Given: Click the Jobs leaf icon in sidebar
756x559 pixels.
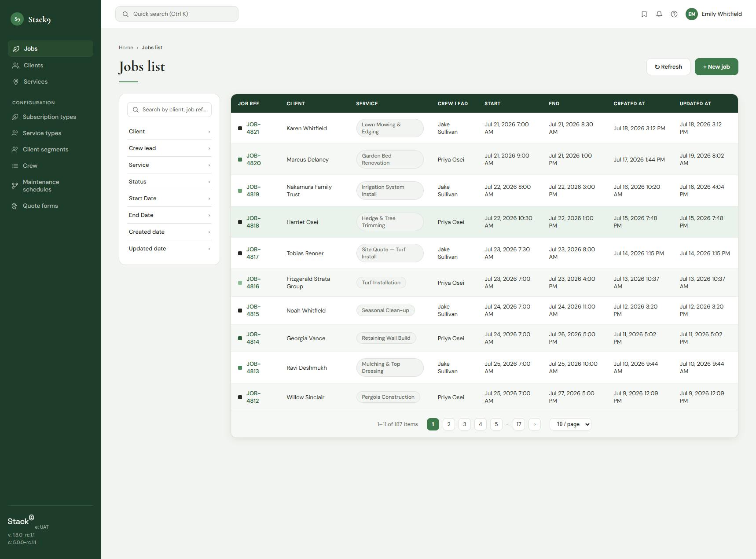Looking at the screenshot, I should [16, 49].
